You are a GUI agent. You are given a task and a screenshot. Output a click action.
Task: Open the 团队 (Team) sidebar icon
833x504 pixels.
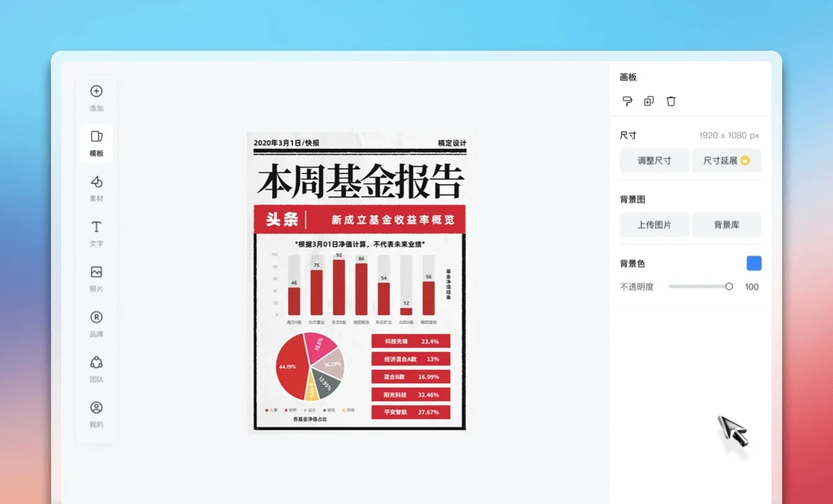tap(96, 362)
